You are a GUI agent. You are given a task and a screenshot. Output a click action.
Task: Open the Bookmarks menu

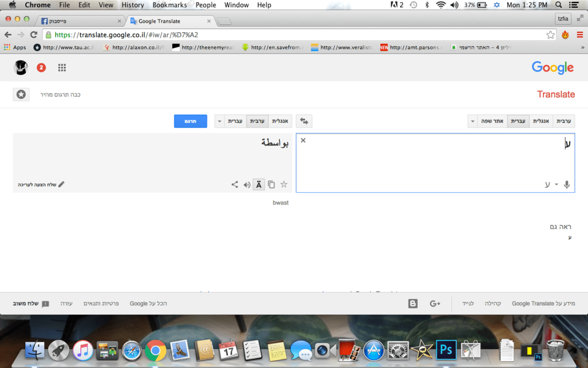pyautogui.click(x=170, y=5)
